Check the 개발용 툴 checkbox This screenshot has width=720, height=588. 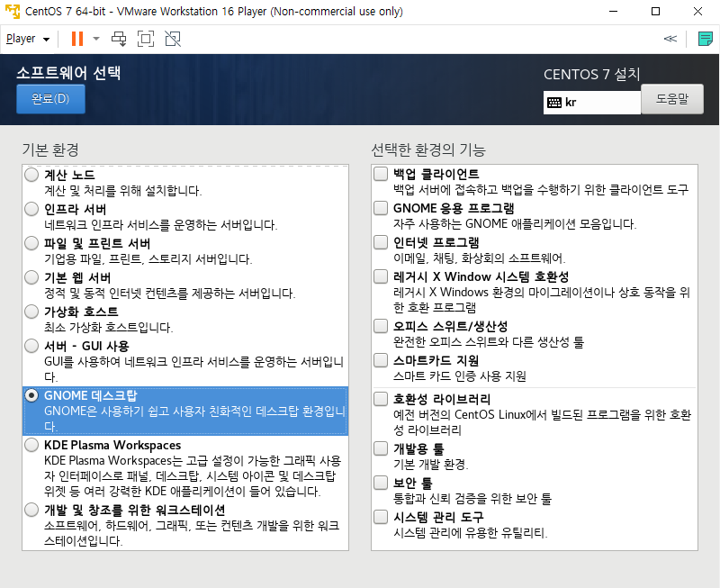[381, 448]
